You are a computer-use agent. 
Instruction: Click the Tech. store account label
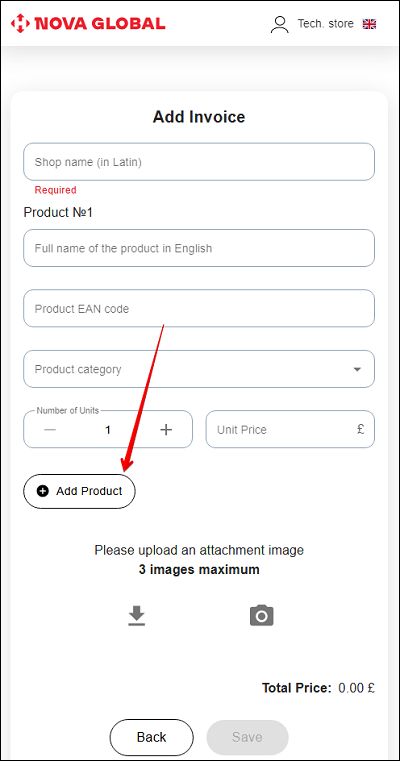(325, 24)
